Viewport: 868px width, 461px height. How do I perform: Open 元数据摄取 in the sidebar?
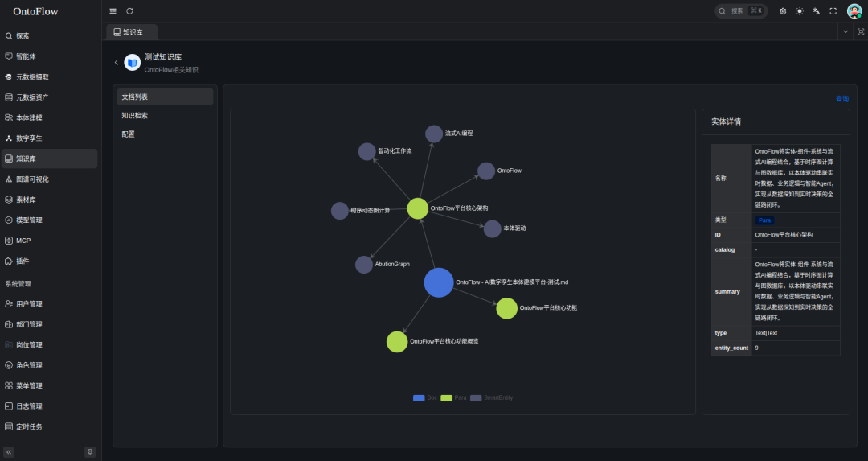tap(50, 76)
